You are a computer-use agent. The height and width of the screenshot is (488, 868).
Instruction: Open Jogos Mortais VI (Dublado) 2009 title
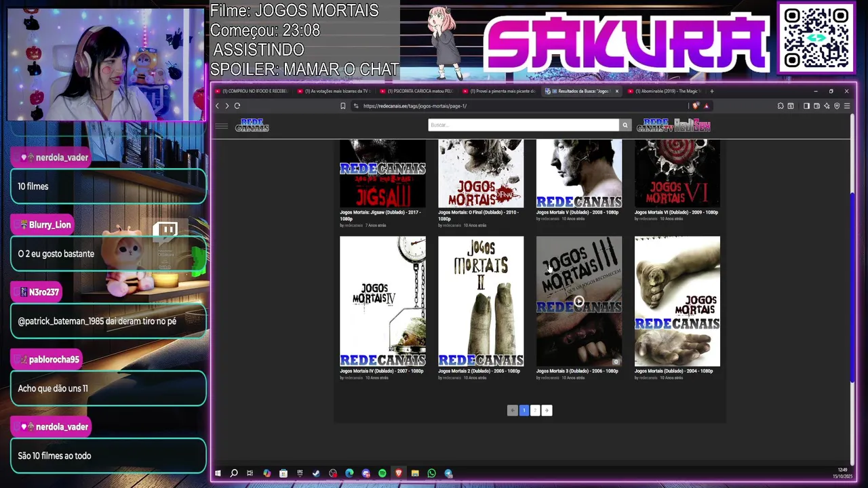(x=676, y=212)
